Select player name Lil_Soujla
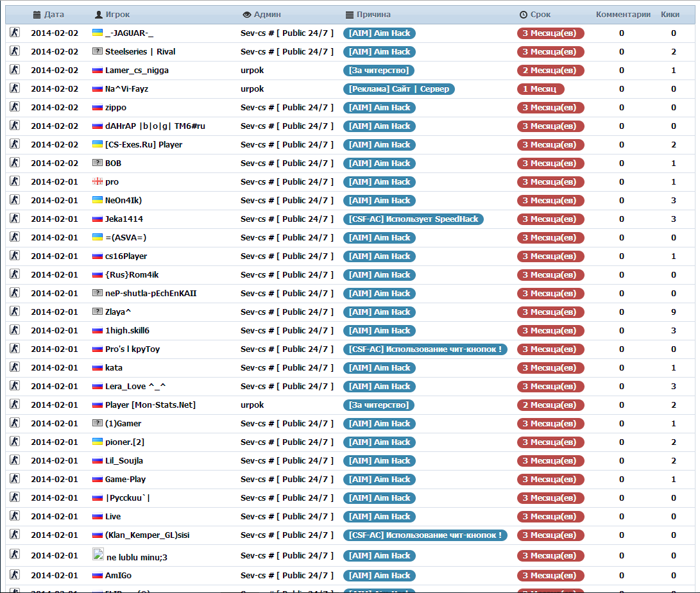This screenshot has width=700, height=593. click(x=124, y=460)
